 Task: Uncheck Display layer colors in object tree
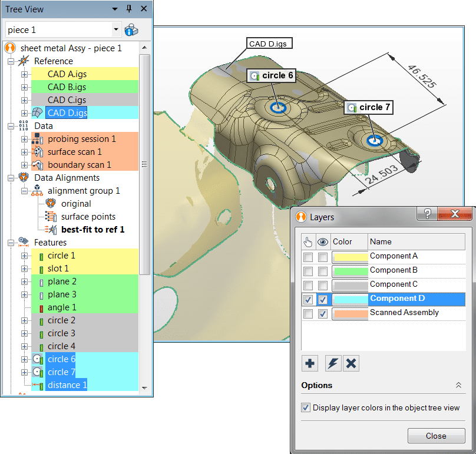point(306,407)
